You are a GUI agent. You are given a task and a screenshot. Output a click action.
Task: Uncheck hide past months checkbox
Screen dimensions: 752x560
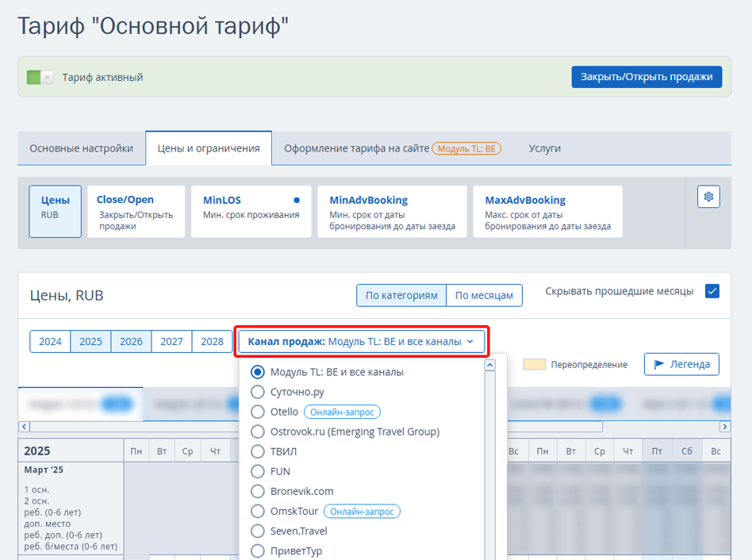(712, 291)
